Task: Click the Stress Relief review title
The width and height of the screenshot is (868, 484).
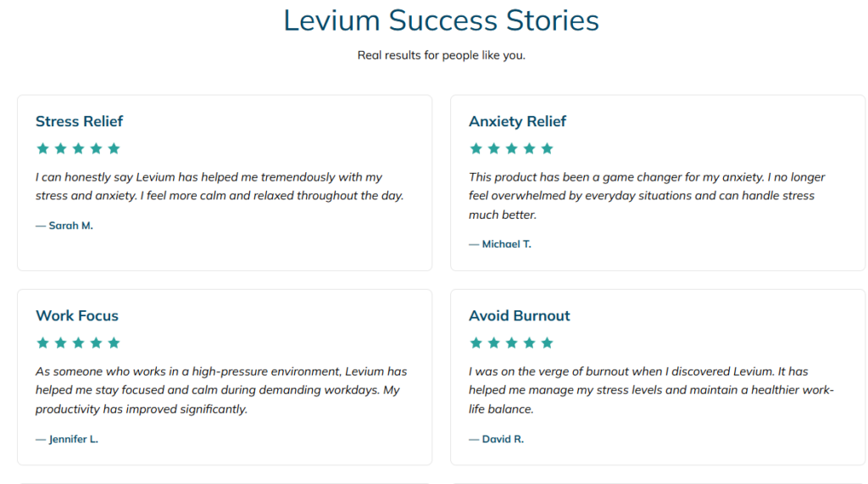Action: [x=80, y=121]
